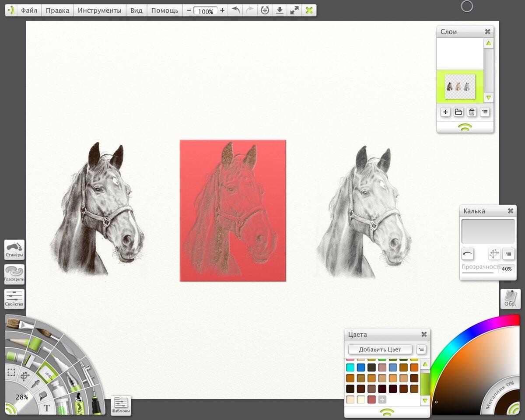Open the Слои panel list menu
This screenshot has height=420, width=525.
[485, 112]
